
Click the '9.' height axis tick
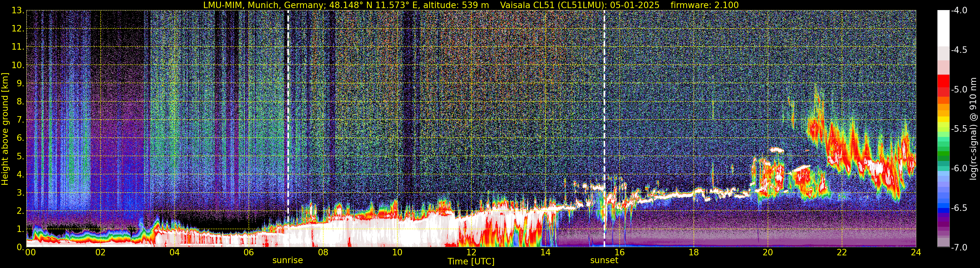pos(20,83)
